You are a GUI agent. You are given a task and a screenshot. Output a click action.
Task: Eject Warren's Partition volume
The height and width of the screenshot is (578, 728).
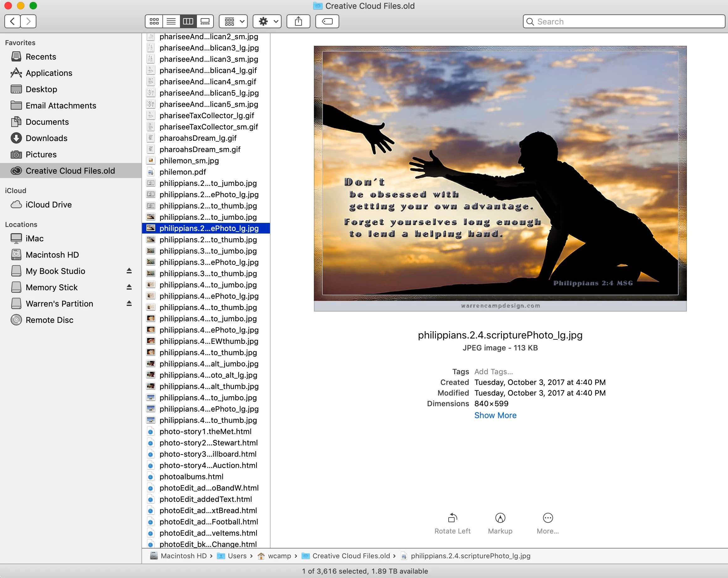129,303
